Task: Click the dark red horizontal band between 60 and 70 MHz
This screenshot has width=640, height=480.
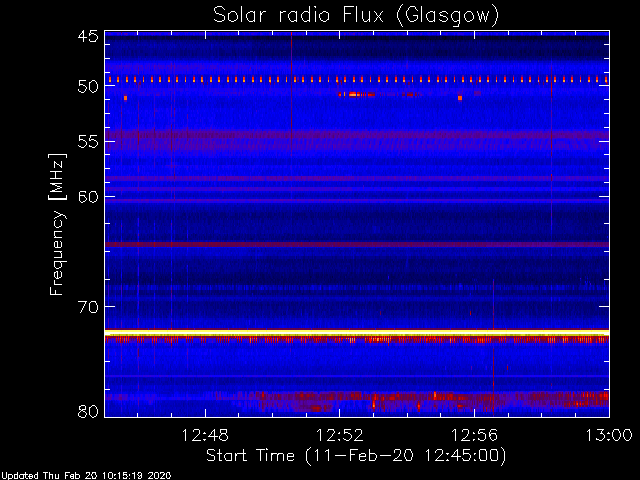Action: pos(357,244)
